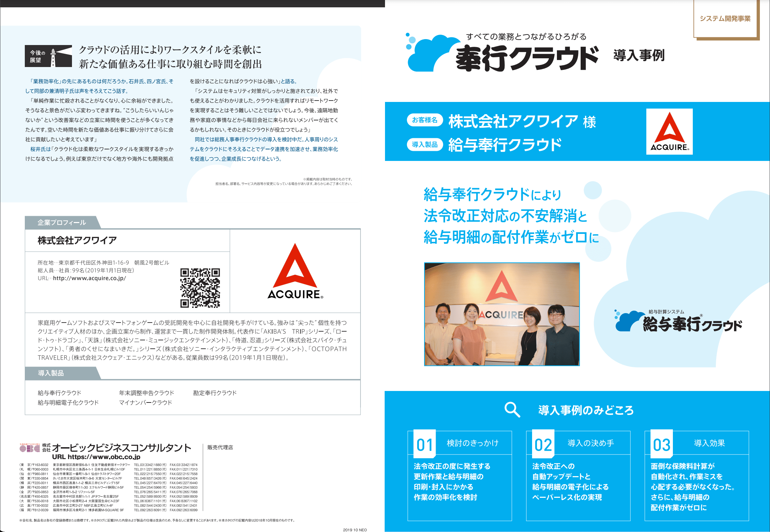This screenshot has height=532, width=770.
Task: Click the QR code in company profile
Action: [x=200, y=288]
